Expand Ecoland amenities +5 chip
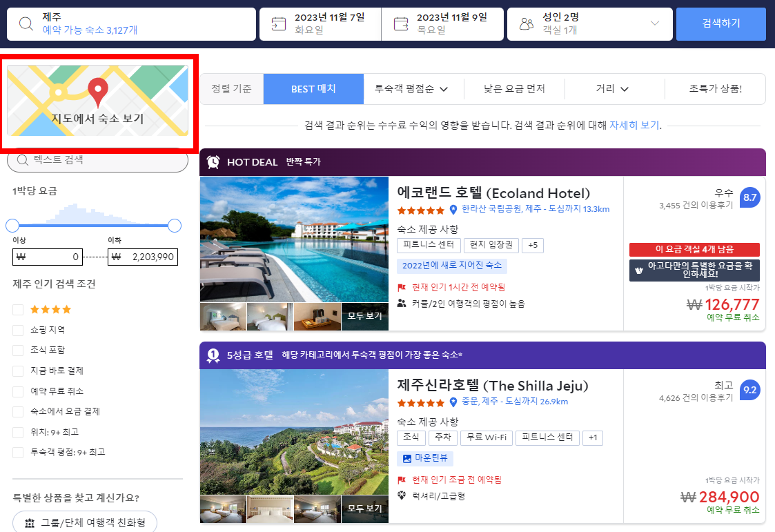This screenshot has width=775, height=532. click(x=533, y=245)
